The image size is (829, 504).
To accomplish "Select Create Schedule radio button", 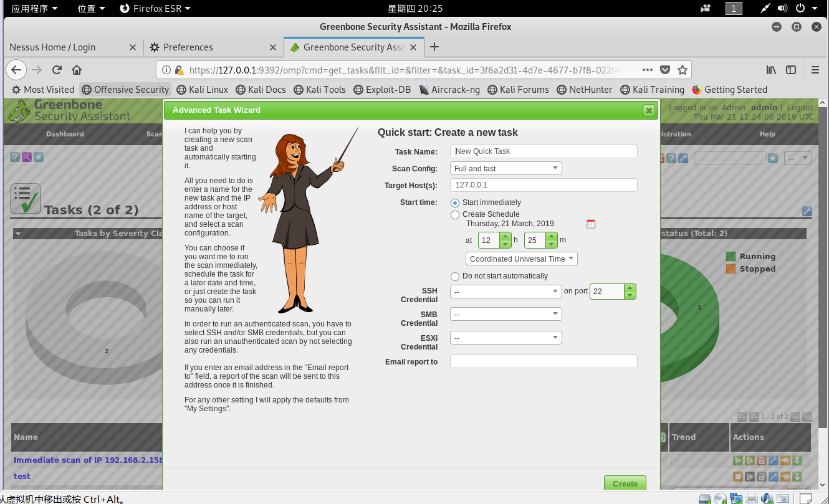I will tap(455, 214).
